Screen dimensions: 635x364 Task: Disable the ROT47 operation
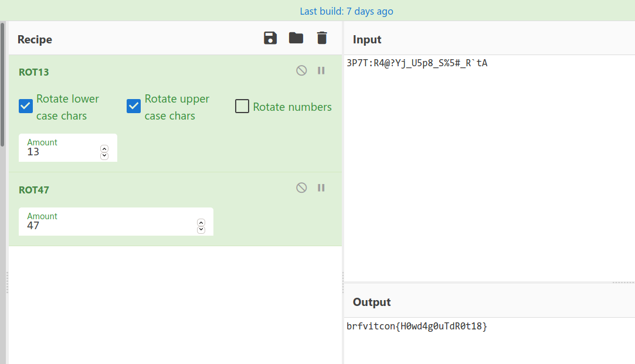(x=301, y=188)
